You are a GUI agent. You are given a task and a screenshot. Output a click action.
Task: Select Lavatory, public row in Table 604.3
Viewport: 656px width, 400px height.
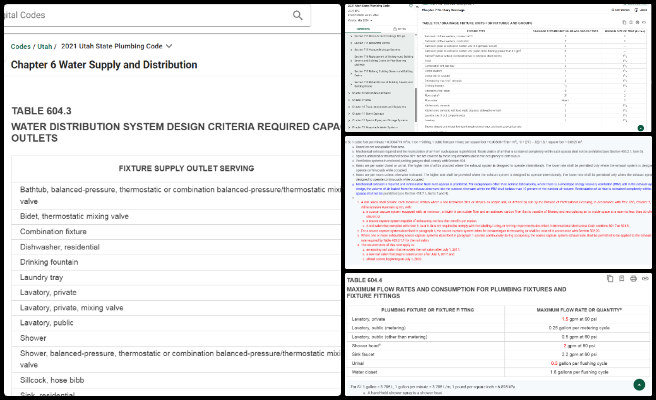point(176,323)
